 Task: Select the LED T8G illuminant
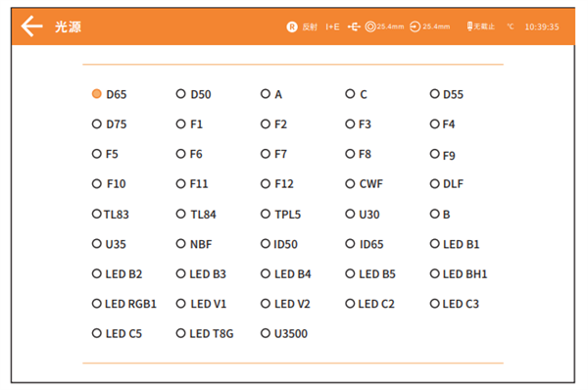pyautogui.click(x=180, y=333)
